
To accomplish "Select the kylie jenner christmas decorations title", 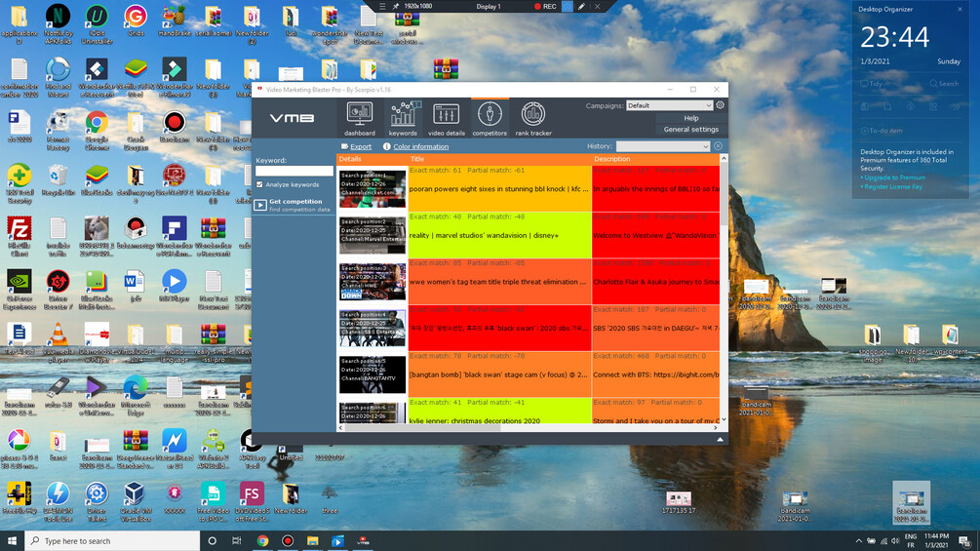I will point(499,412).
